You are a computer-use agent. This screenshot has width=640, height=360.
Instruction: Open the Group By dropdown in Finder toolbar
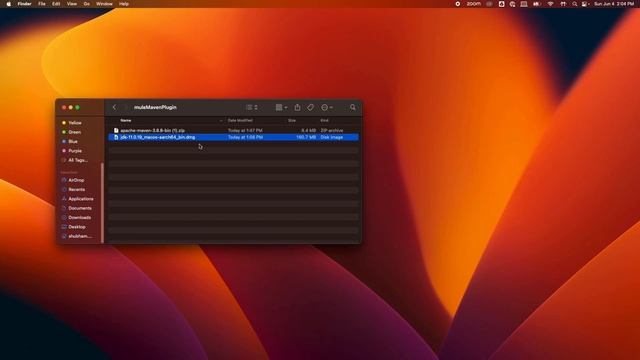281,107
